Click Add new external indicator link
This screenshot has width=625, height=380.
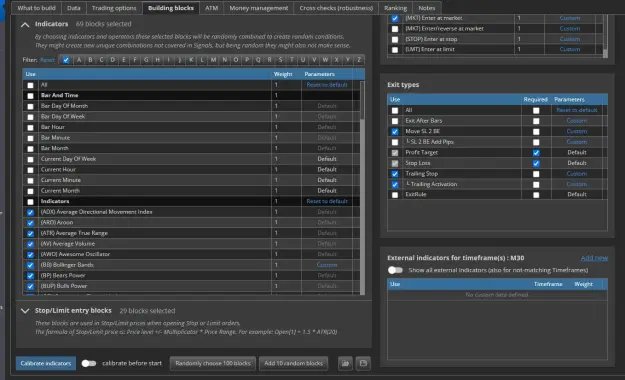(x=594, y=258)
